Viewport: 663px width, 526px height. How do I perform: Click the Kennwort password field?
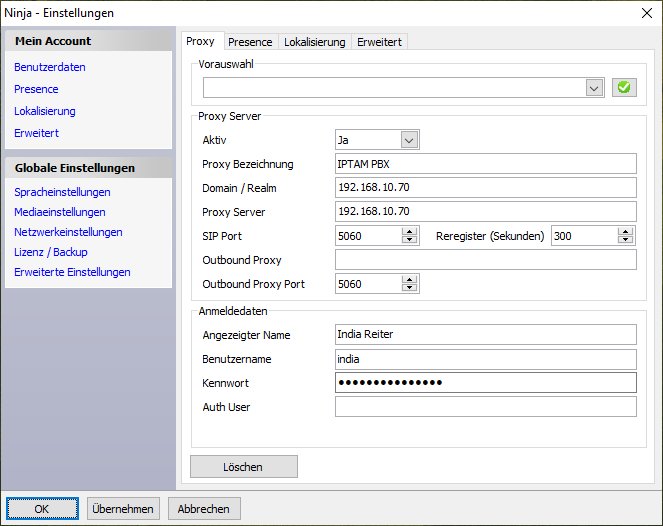pyautogui.click(x=485, y=383)
